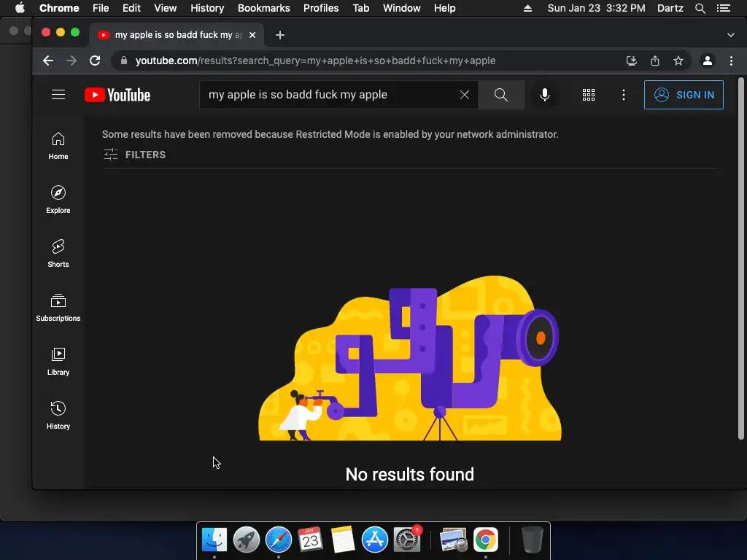Screen dimensions: 747x560
Task: Open Shorts in the sidebar
Action: 58,254
